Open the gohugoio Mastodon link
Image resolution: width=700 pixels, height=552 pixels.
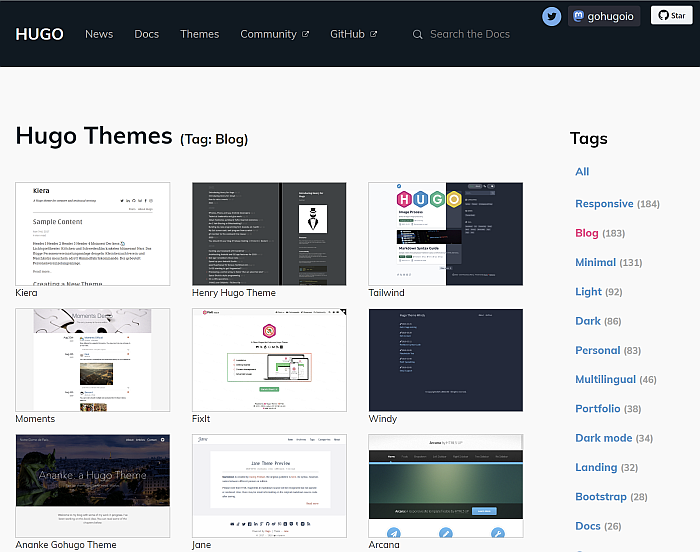(x=604, y=17)
